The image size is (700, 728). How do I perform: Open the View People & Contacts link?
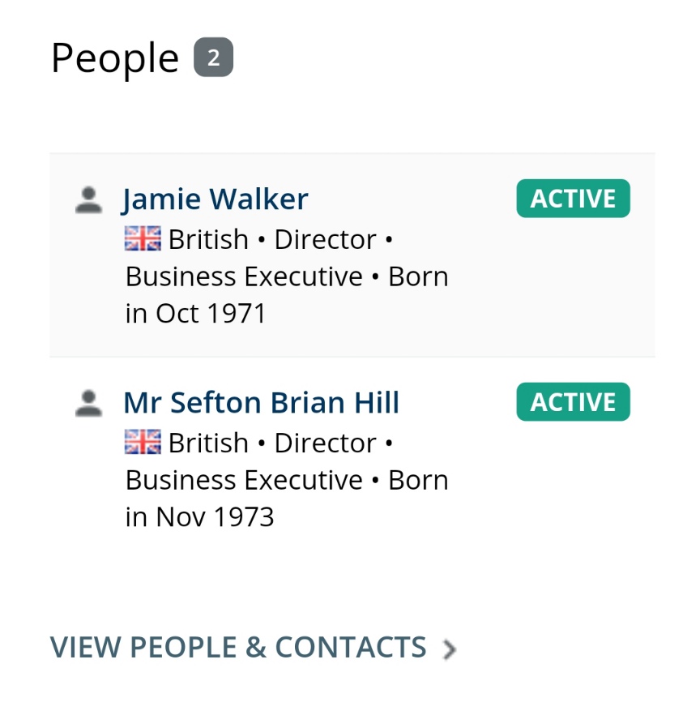coord(238,647)
